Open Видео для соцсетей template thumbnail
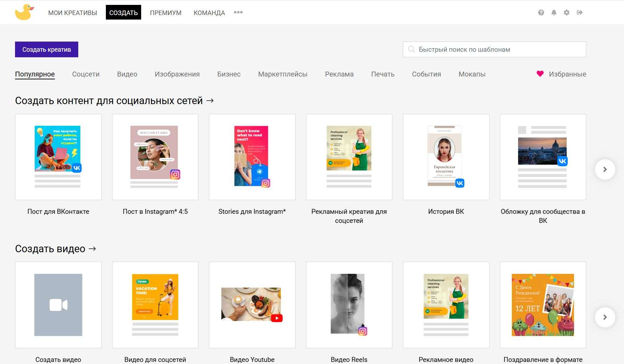 coord(155,305)
